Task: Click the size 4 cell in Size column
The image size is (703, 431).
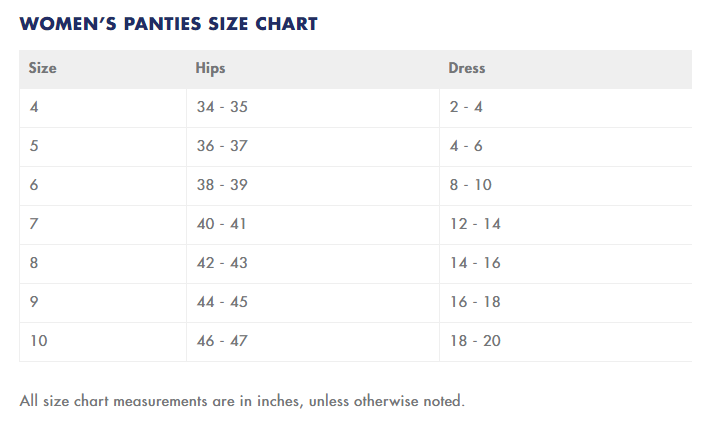Action: [x=34, y=107]
